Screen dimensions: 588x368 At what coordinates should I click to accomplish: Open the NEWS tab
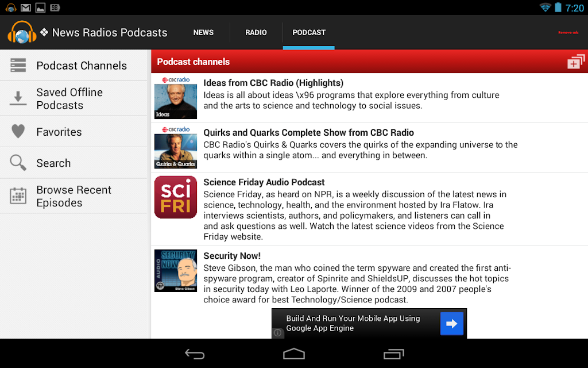point(203,32)
